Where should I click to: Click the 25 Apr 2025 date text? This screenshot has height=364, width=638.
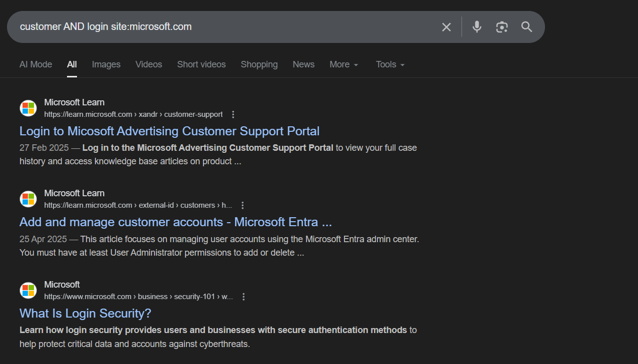(x=43, y=239)
